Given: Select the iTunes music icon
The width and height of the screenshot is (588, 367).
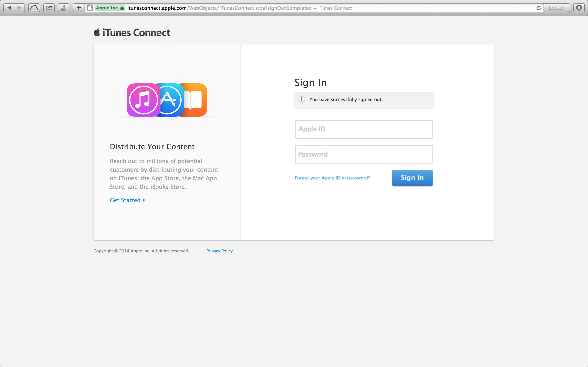Looking at the screenshot, I should tap(143, 100).
